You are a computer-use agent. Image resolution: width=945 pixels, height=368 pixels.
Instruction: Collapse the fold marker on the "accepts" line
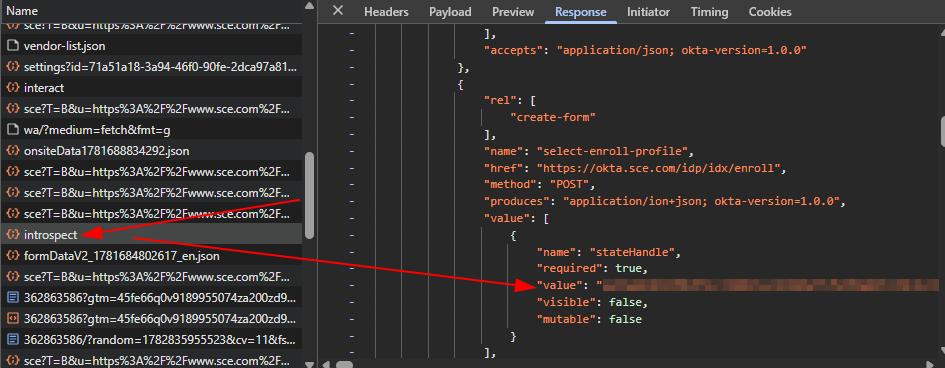352,51
